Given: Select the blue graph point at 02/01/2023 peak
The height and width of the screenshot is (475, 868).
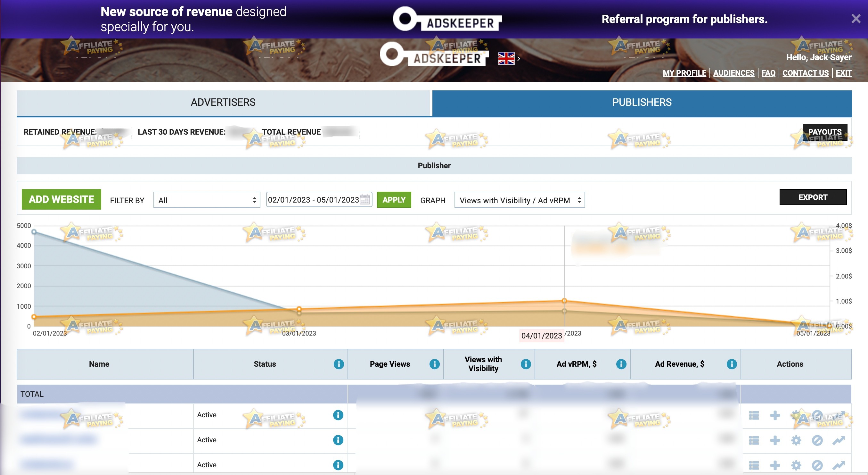Looking at the screenshot, I should point(34,232).
